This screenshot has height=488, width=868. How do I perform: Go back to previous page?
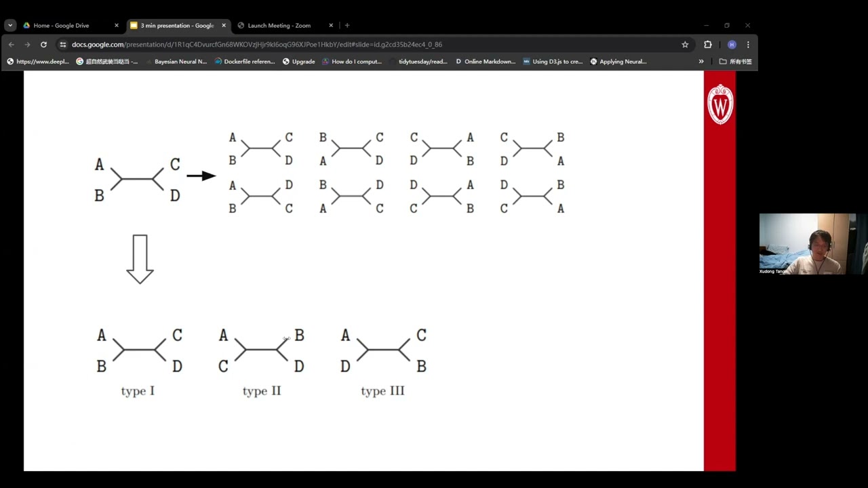pyautogui.click(x=12, y=44)
